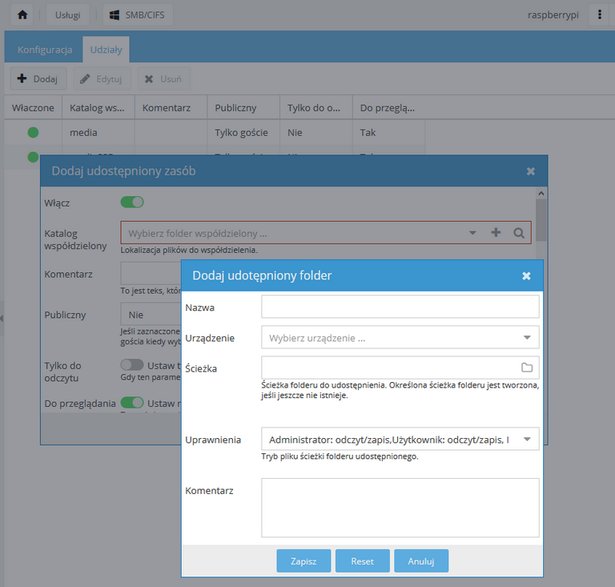The image size is (615, 587).
Task: Click the dialog's vertical scrollbar thumb
Action: coord(541,220)
